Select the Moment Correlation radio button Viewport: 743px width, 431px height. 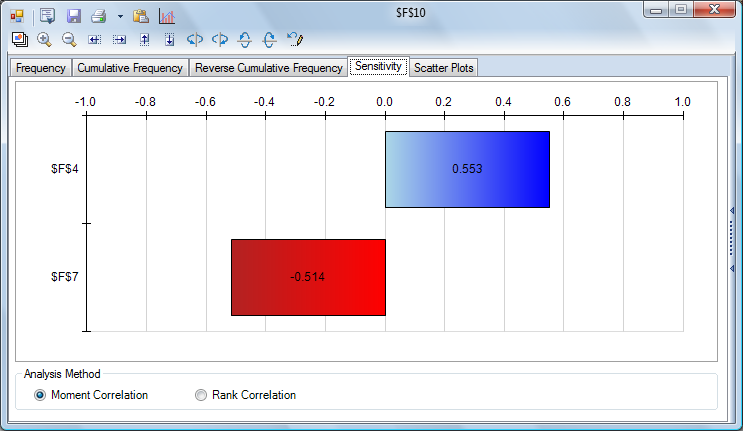pyautogui.click(x=40, y=395)
